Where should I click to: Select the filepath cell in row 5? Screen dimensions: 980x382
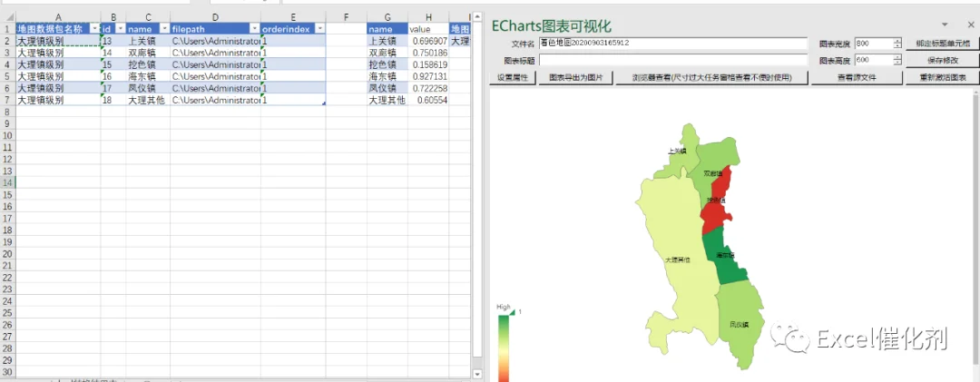216,76
